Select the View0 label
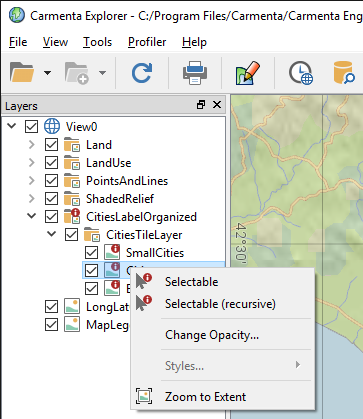This screenshot has width=363, height=419. coord(82,127)
